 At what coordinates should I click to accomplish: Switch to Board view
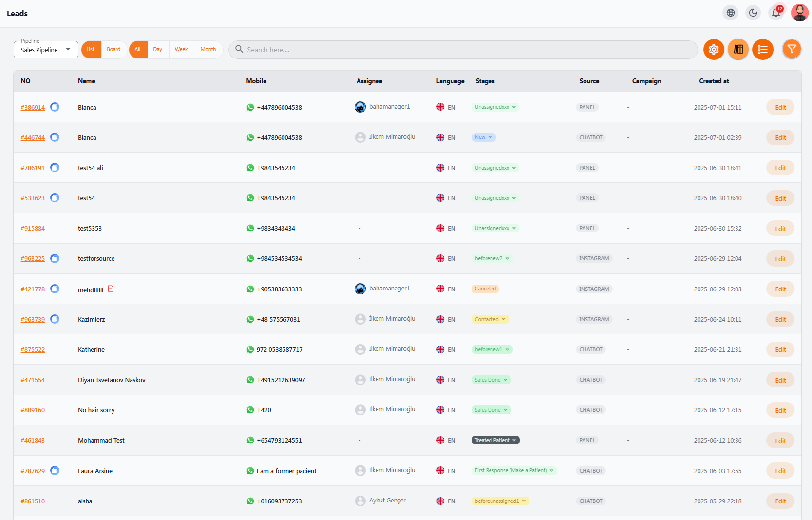[113, 50]
